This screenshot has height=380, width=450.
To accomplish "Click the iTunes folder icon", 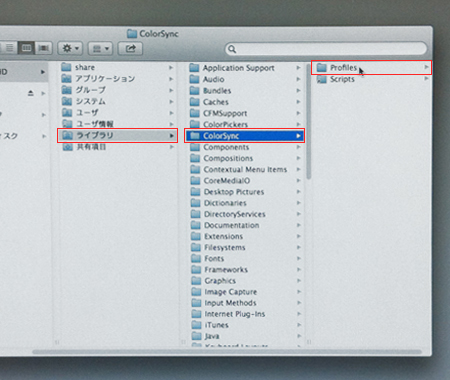I will pyautogui.click(x=196, y=325).
